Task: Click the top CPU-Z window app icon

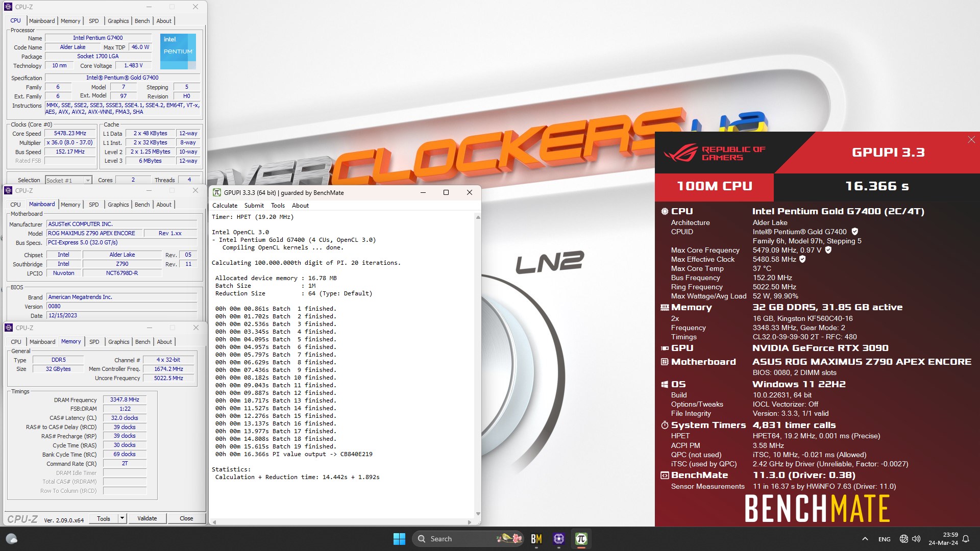Action: click(x=8, y=7)
